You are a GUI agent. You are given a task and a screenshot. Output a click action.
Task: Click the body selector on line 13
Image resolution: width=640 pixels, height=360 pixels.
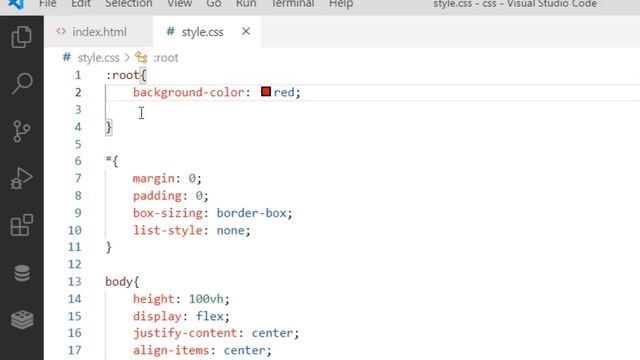[x=119, y=282]
